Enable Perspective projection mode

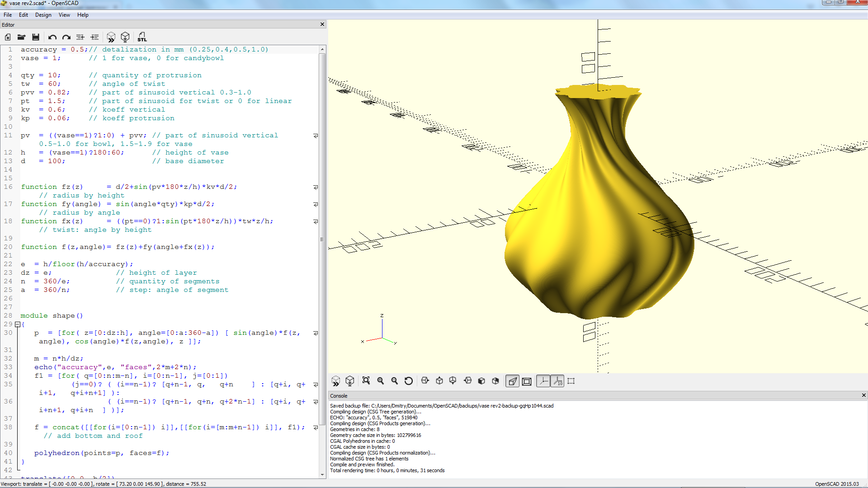[512, 381]
